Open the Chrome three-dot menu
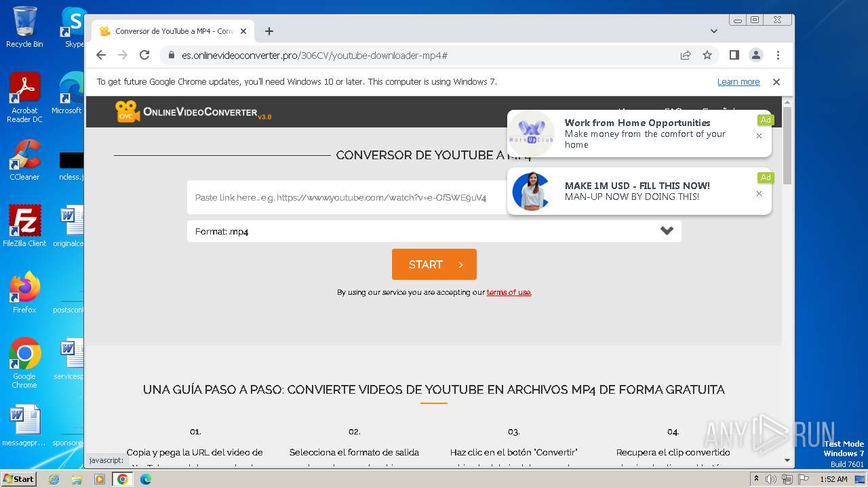Viewport: 868px width, 488px height. coord(778,55)
